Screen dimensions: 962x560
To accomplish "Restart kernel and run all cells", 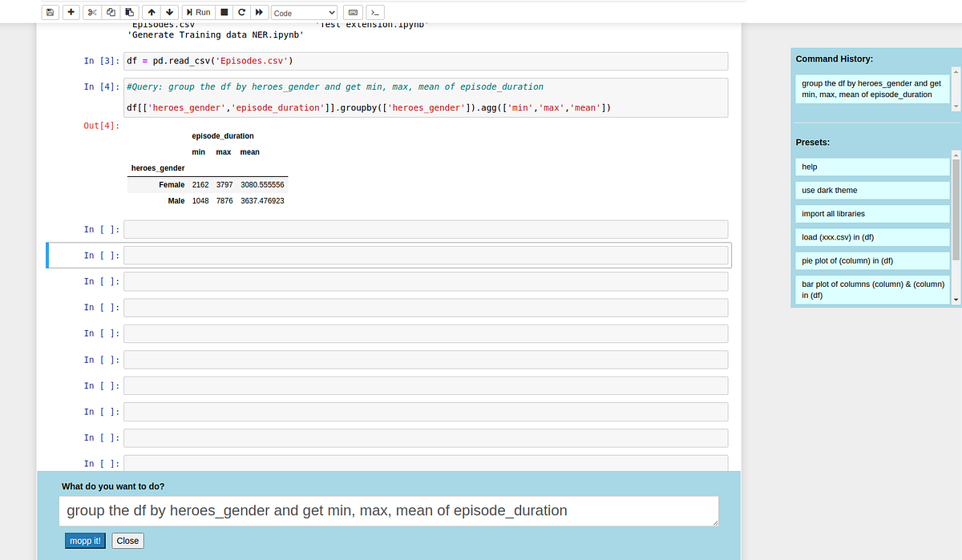I will 258,12.
